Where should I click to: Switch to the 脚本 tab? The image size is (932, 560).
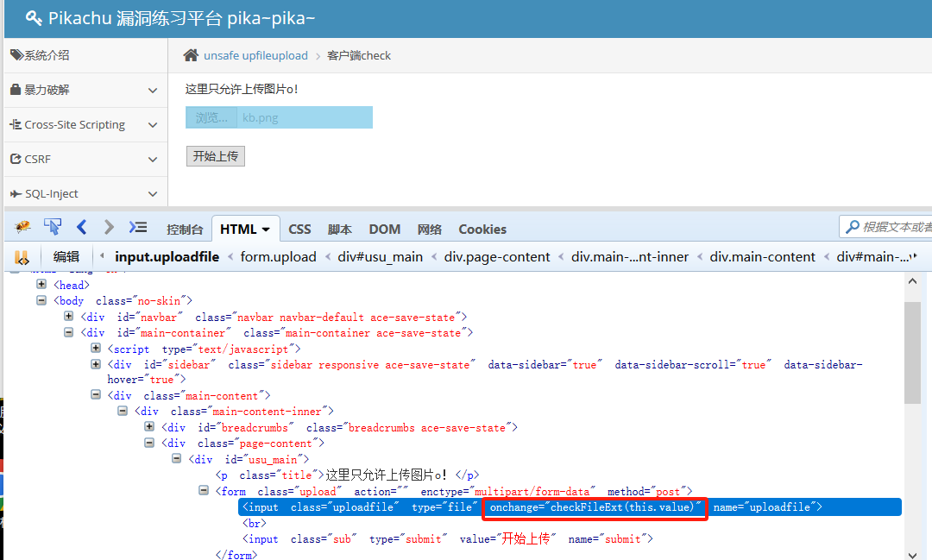(x=339, y=230)
